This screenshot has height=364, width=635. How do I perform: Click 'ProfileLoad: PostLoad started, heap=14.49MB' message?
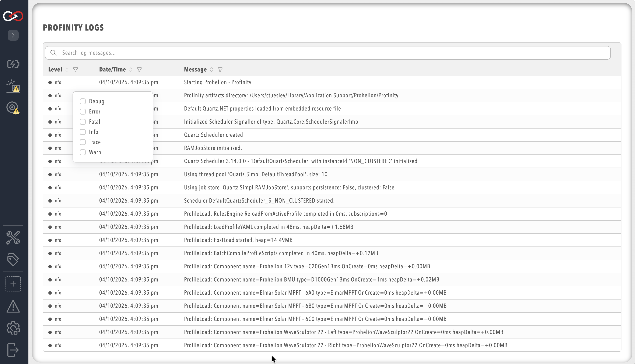[238, 240]
